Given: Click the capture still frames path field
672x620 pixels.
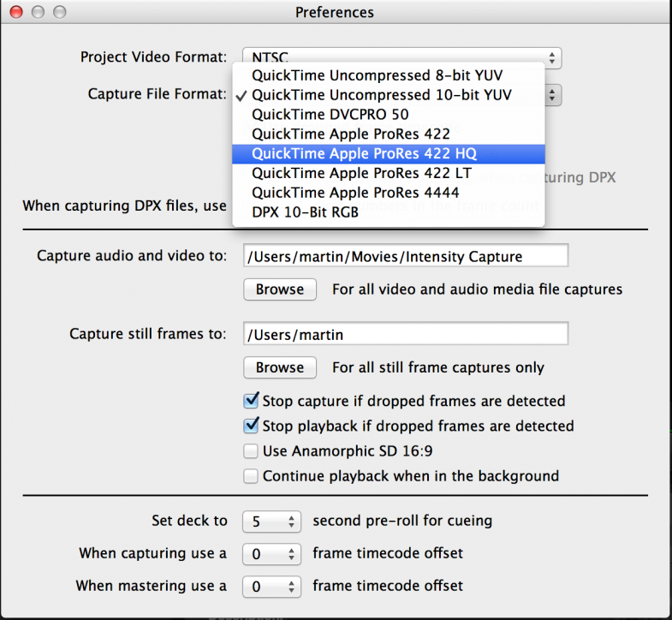Looking at the screenshot, I should 406,334.
